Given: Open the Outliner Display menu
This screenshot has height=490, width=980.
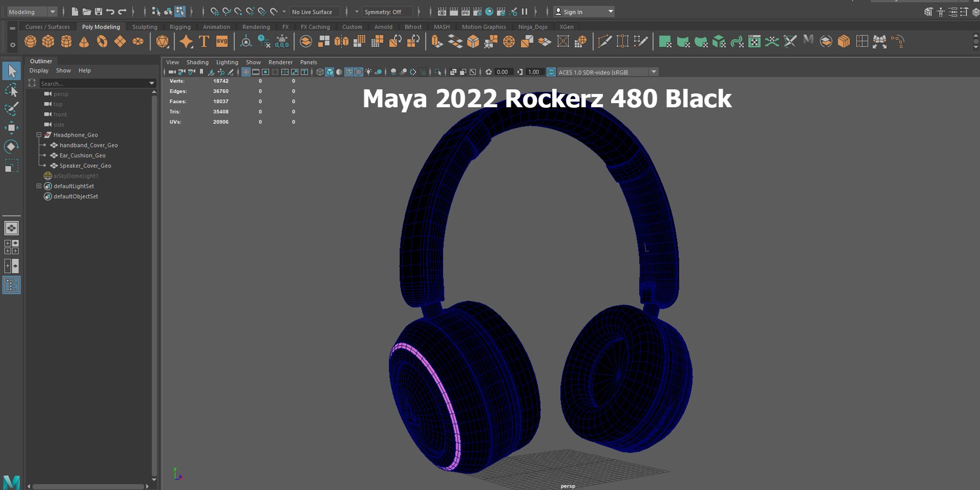Looking at the screenshot, I should [x=39, y=70].
